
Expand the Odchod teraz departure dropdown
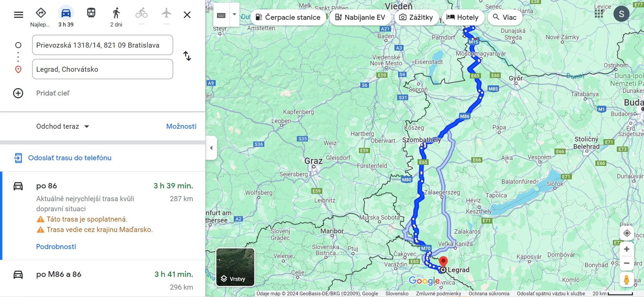62,126
